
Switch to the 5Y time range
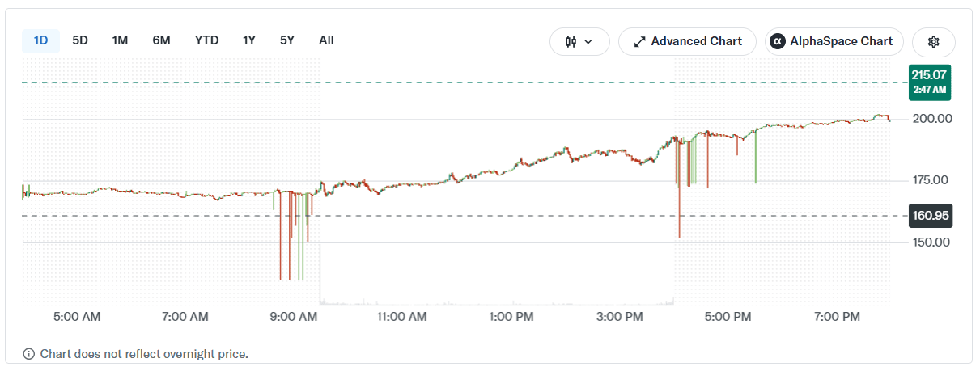[x=287, y=40]
